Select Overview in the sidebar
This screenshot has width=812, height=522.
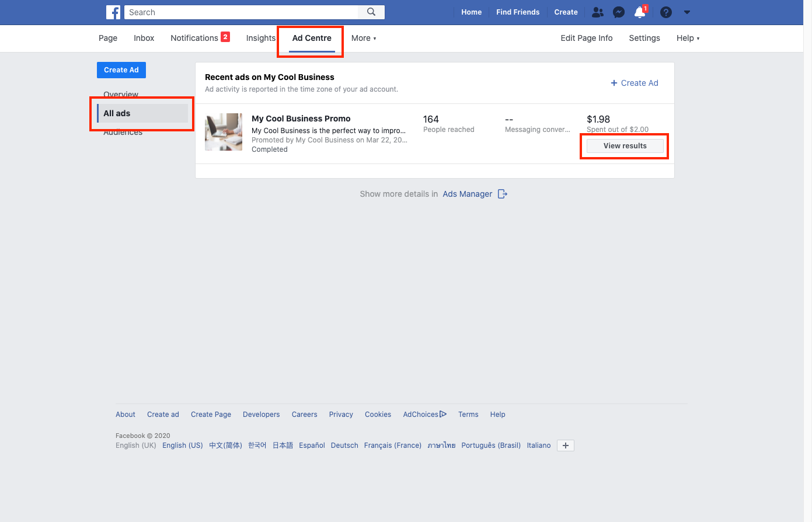click(x=121, y=94)
